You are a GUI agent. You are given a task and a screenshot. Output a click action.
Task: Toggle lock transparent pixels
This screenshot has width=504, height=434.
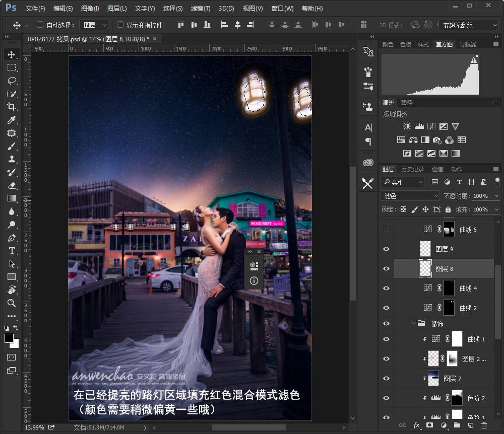pyautogui.click(x=403, y=209)
